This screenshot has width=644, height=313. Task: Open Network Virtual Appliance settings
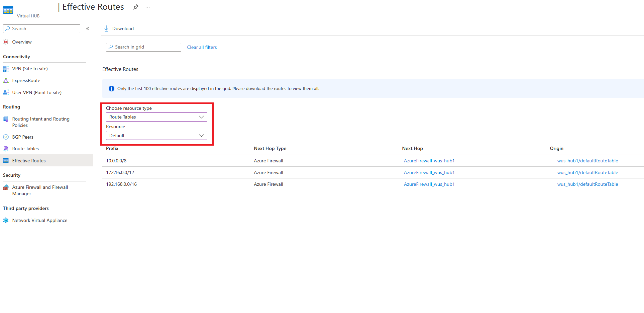click(39, 220)
